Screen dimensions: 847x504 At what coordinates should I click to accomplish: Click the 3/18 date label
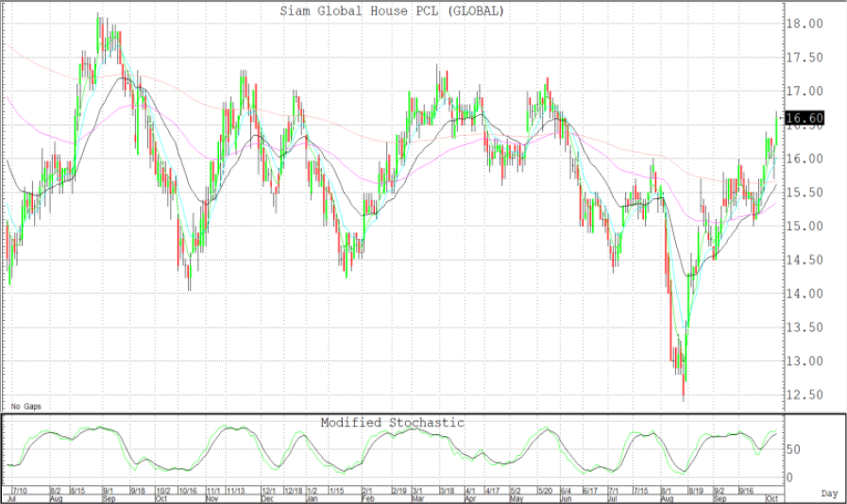447,491
